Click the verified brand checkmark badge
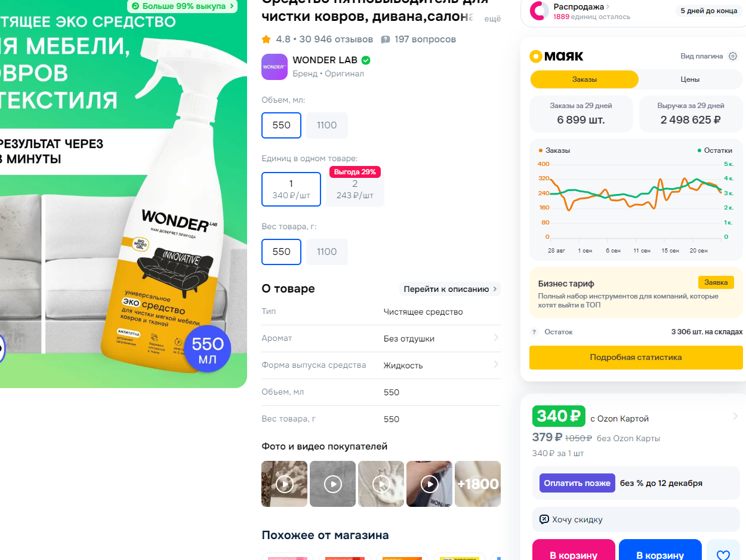The width and height of the screenshot is (746, 560). pos(366,60)
